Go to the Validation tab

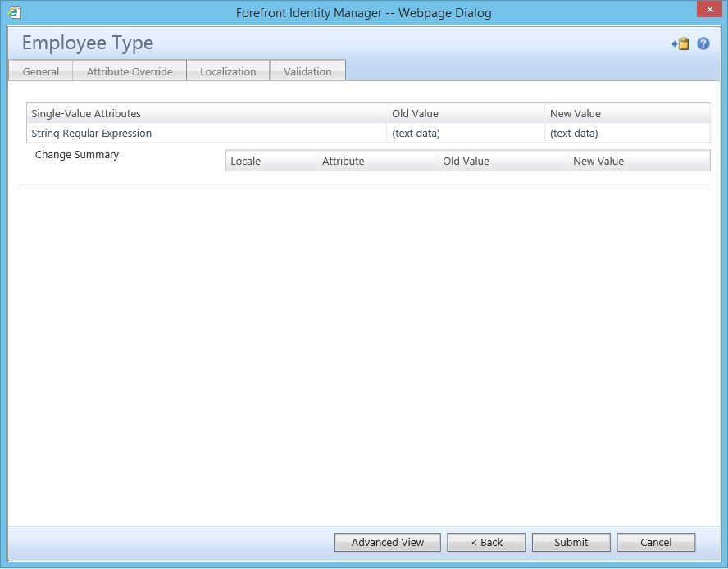pyautogui.click(x=307, y=71)
